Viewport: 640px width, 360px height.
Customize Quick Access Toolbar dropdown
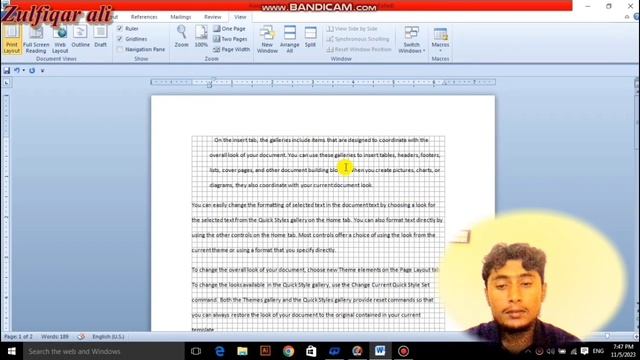42,71
